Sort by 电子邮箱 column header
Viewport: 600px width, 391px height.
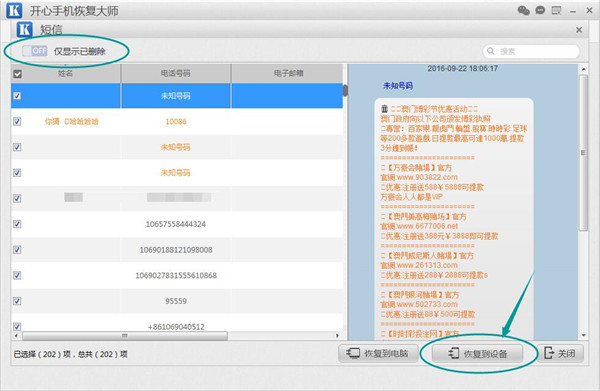[288, 73]
